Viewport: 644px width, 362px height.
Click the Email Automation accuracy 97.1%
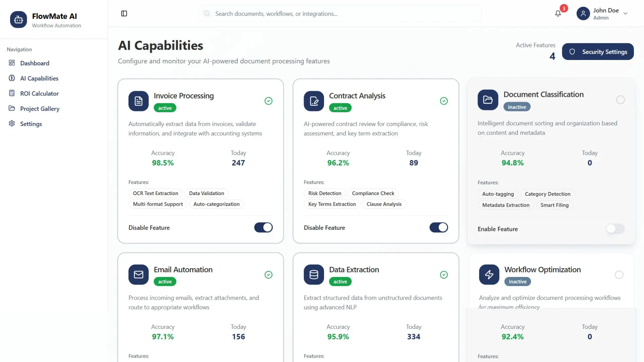(x=163, y=337)
